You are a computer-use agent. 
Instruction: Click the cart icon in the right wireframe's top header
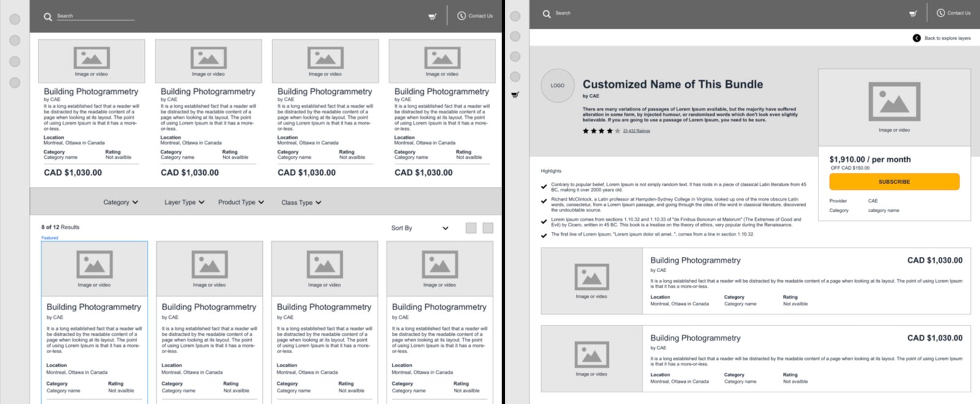[x=913, y=13]
